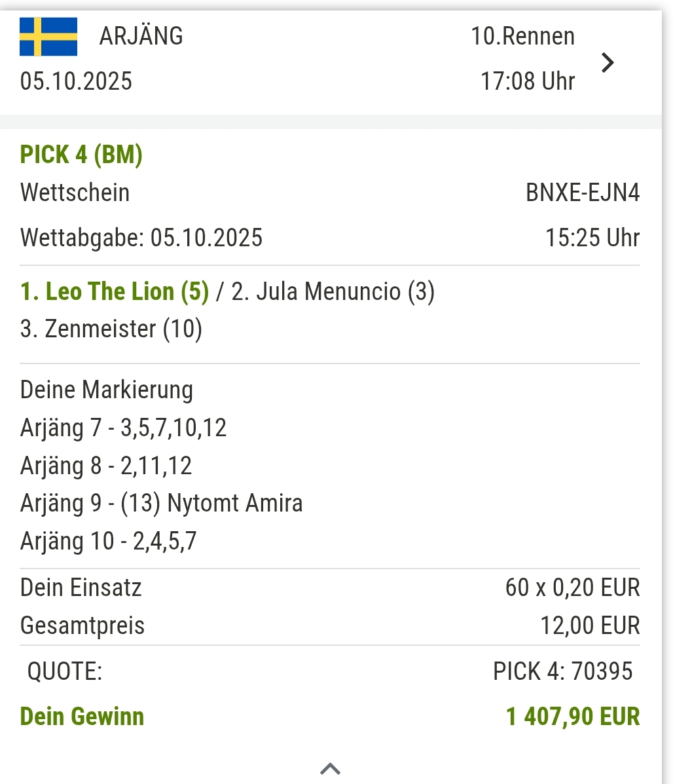
Task: Click second place Jula Menuncio (3)
Action: [x=333, y=291]
